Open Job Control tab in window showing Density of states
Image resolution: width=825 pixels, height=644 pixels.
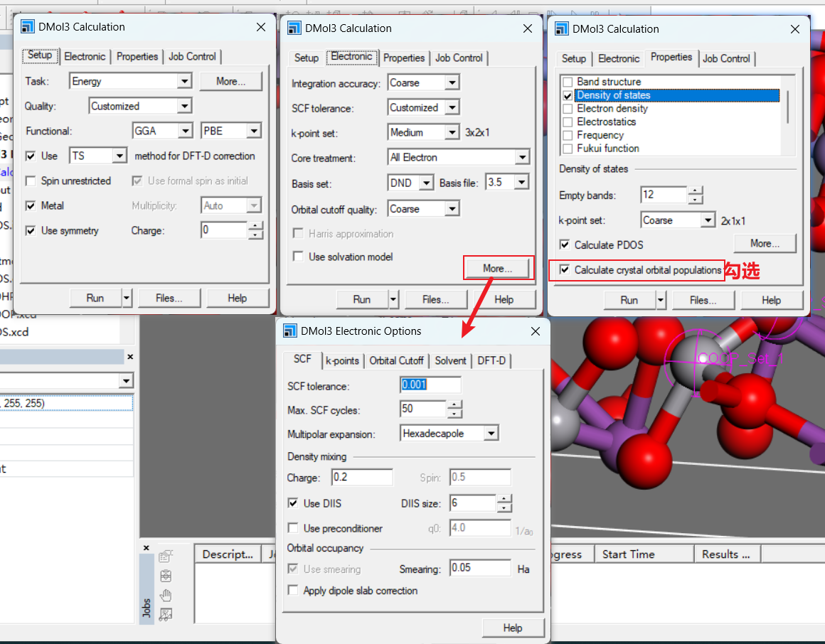(x=726, y=58)
